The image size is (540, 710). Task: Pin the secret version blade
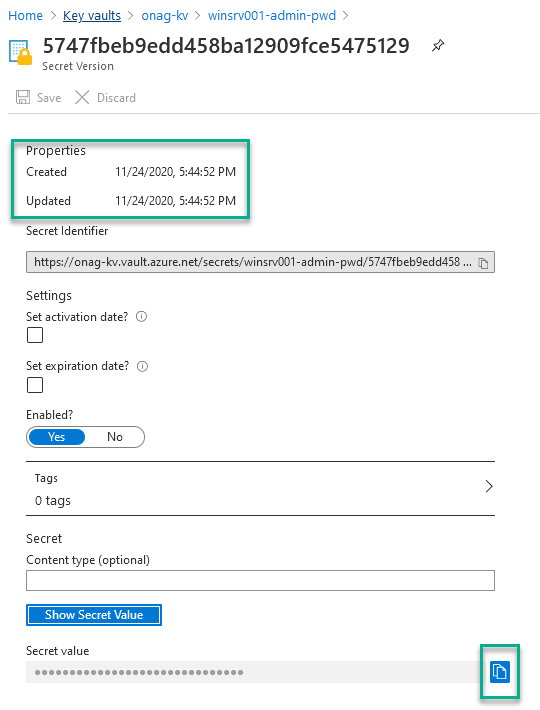coord(438,46)
